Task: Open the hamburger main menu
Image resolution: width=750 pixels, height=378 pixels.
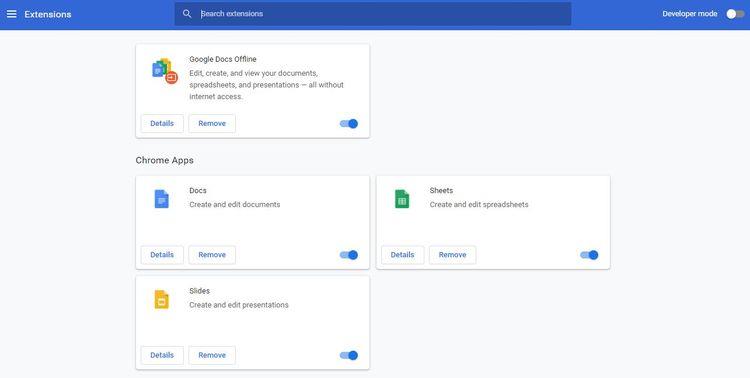Action: coord(11,14)
